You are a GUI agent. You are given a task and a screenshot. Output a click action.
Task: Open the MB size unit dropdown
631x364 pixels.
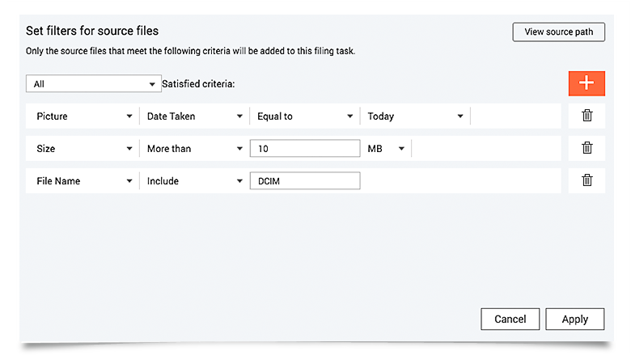click(x=385, y=149)
